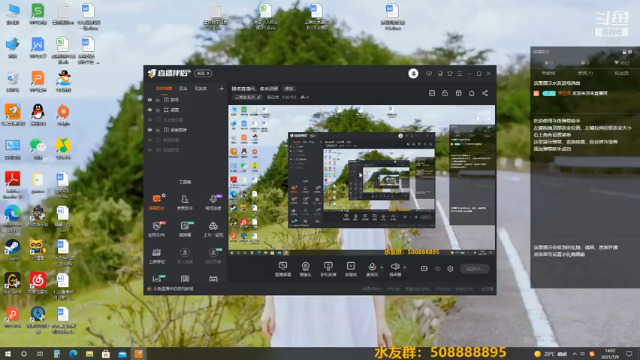
Task: Toggle preview eye icon near settings gear
Action: (x=438, y=269)
